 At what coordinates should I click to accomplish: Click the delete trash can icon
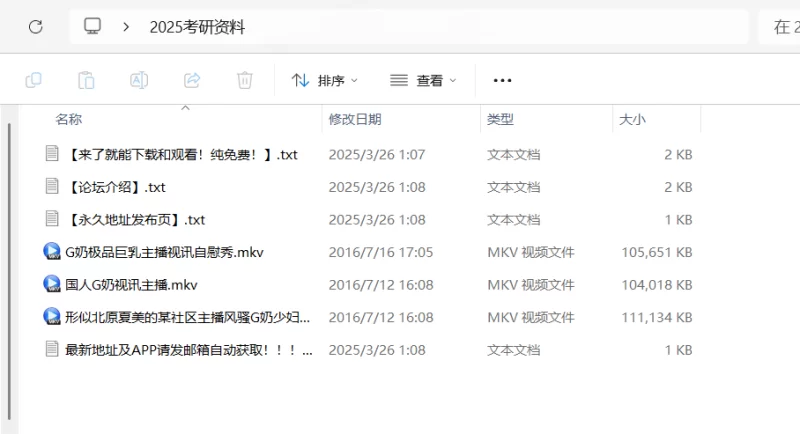245,81
